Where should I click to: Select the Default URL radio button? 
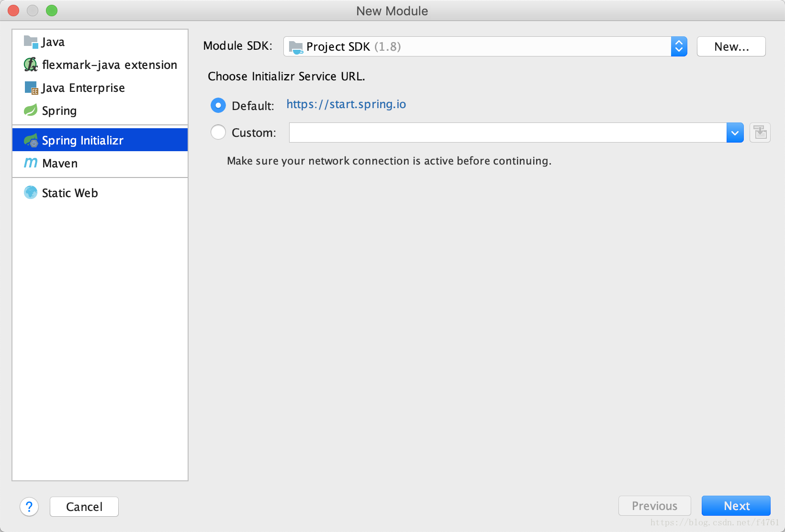(x=218, y=105)
